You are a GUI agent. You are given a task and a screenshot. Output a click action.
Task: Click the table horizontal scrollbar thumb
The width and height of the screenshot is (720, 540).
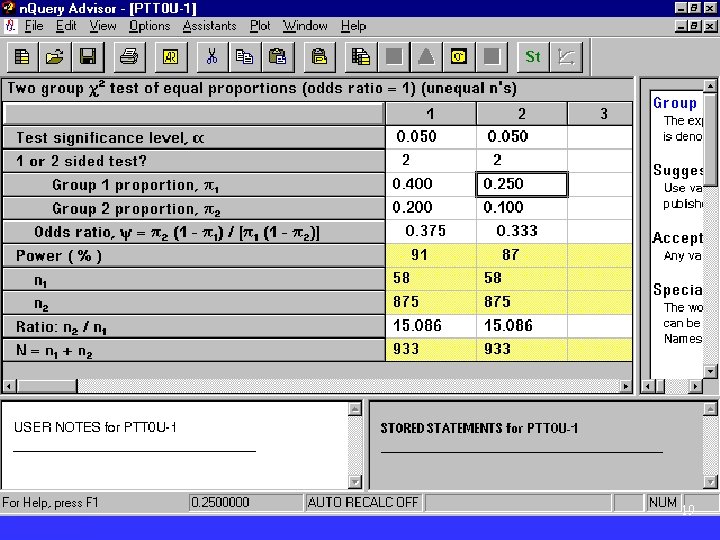coord(47,386)
